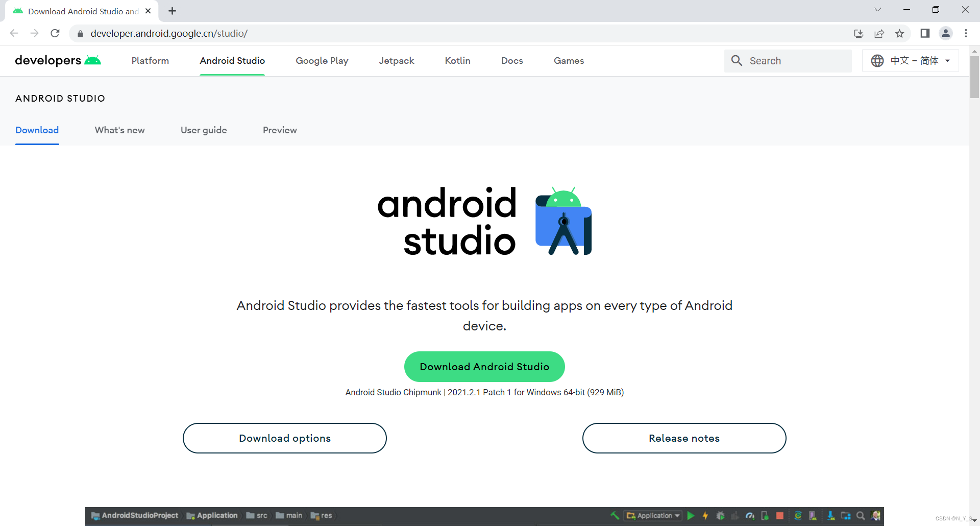
Task: Switch to the What's new tab
Action: pyautogui.click(x=120, y=130)
